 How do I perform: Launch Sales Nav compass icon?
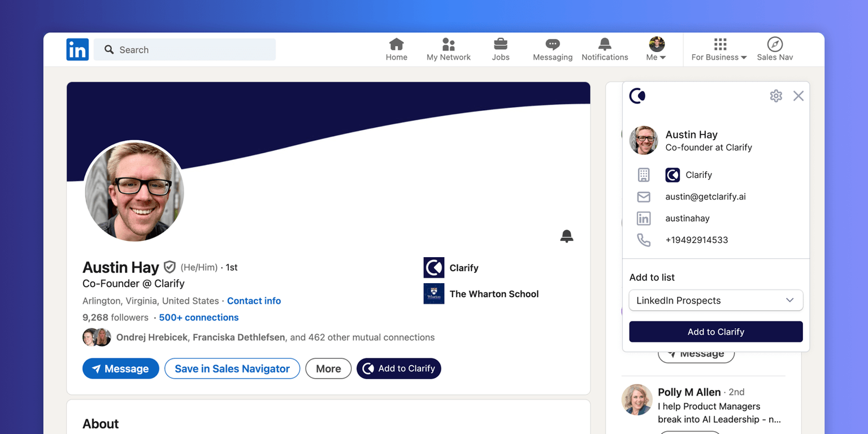(775, 44)
